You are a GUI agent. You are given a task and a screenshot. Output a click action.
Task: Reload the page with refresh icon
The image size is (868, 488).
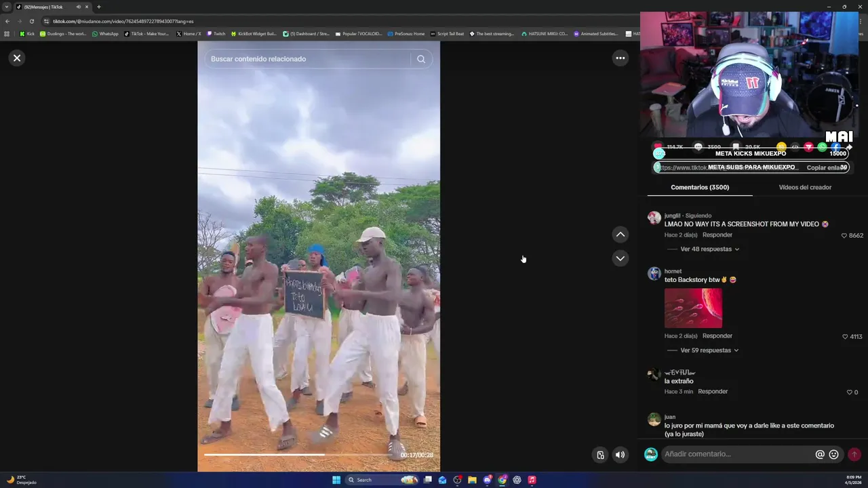(31, 21)
